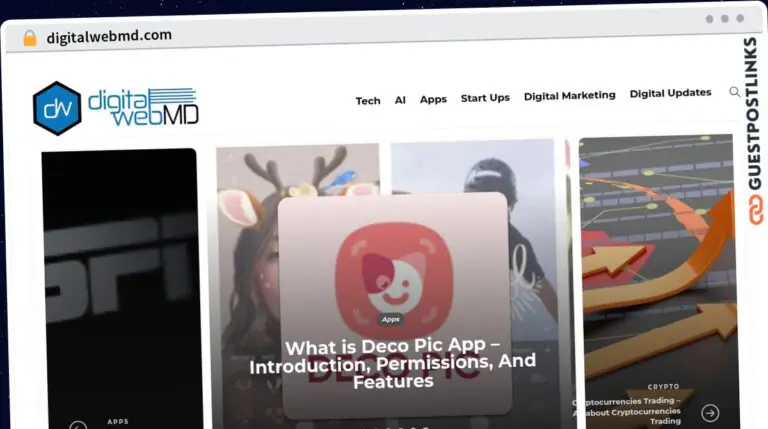Click the CRYPTO category label
The width and height of the screenshot is (768, 429).
663,386
